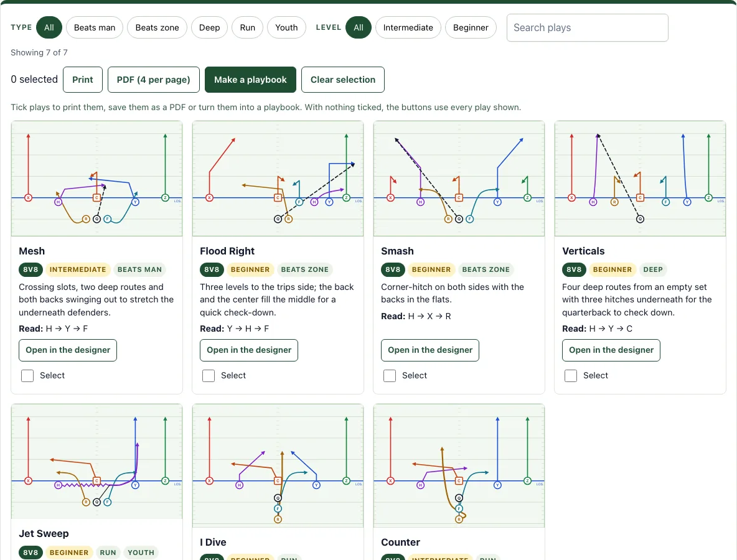The width and height of the screenshot is (737, 560).
Task: Click Clear selection
Action: [x=342, y=80]
